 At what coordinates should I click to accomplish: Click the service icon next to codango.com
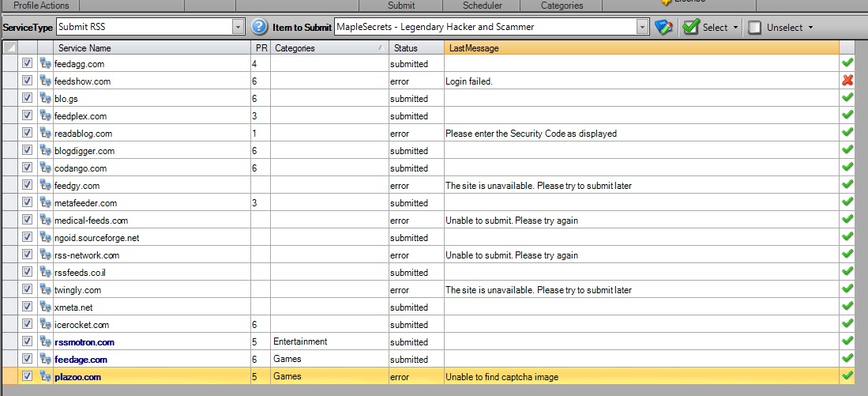click(x=45, y=168)
